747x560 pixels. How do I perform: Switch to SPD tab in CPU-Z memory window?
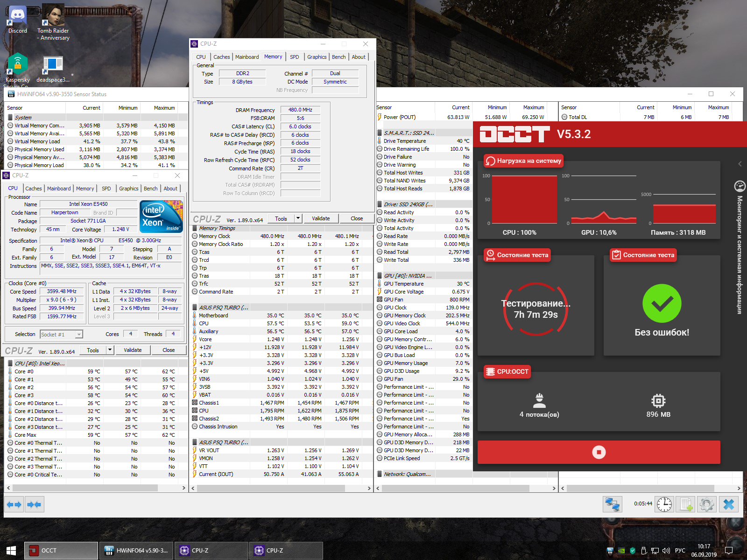pyautogui.click(x=294, y=57)
